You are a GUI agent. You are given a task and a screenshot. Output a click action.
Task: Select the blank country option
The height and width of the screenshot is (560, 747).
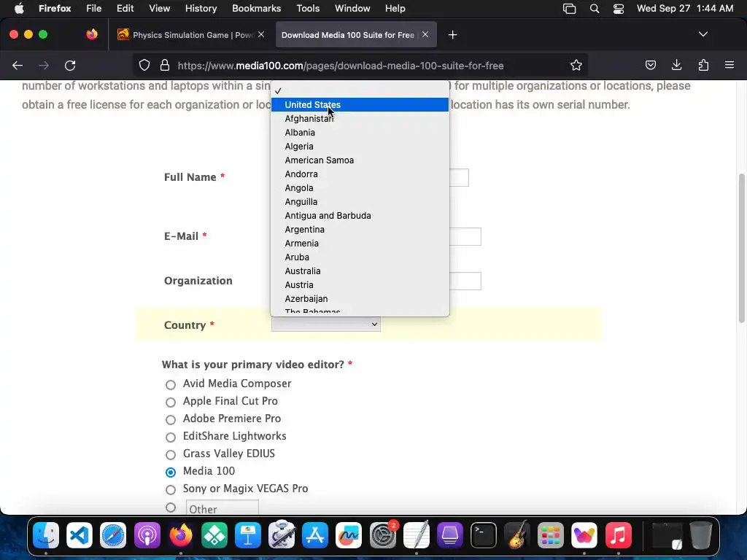tap(360, 90)
